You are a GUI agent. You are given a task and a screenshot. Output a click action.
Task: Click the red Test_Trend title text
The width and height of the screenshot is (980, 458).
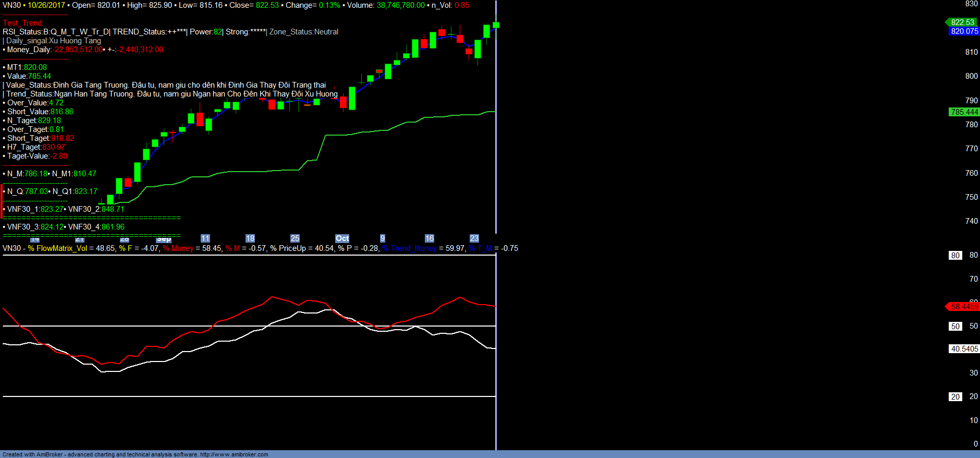click(23, 23)
